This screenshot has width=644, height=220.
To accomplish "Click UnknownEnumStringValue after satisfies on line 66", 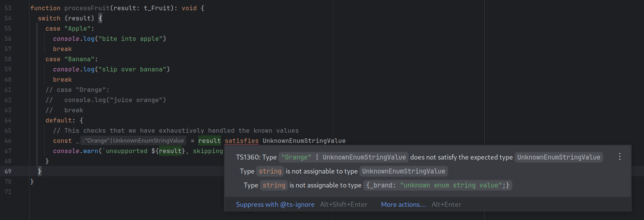I will (304, 141).
